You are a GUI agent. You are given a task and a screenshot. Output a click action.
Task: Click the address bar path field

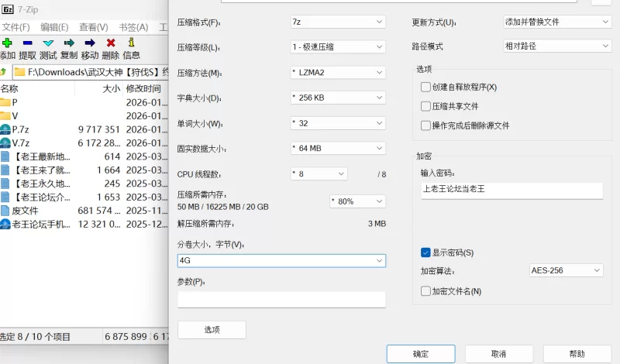(91, 72)
